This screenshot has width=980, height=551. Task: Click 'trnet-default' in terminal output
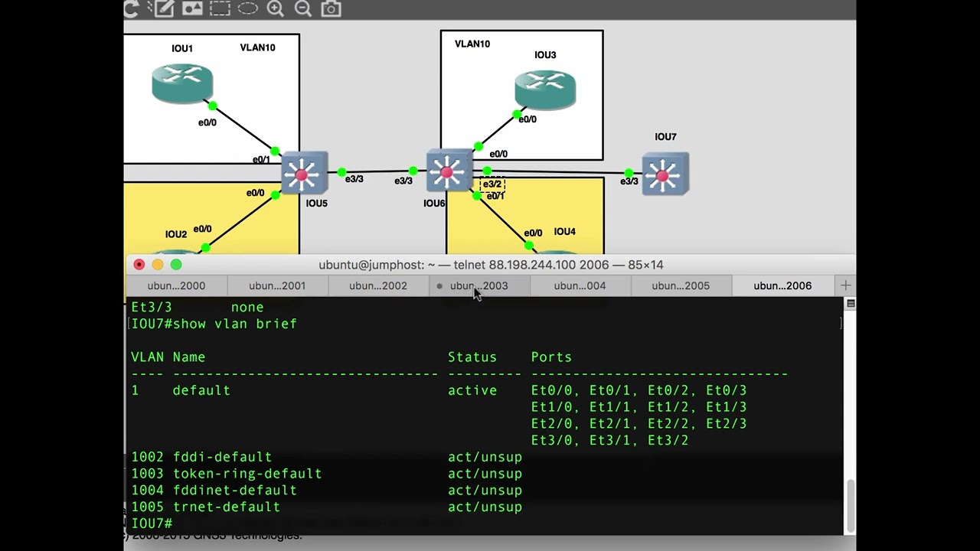227,507
